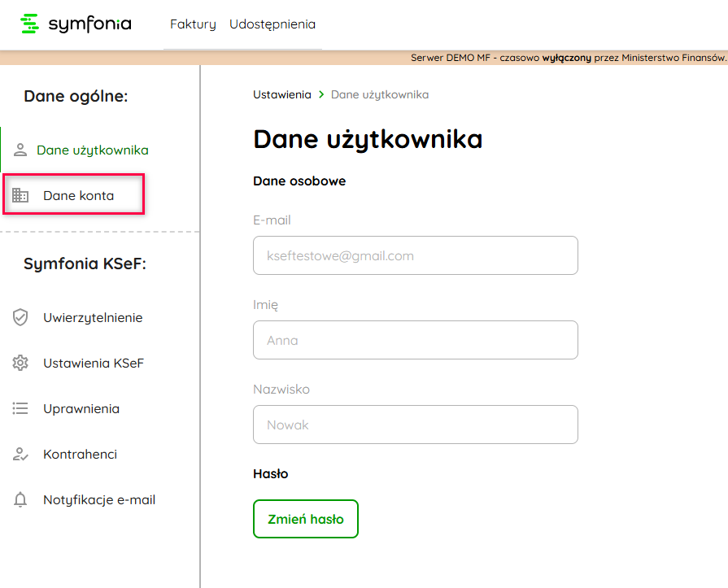Screen dimensions: 728x588
Task: Click the building icon beside Dane konta
Action: click(x=20, y=196)
